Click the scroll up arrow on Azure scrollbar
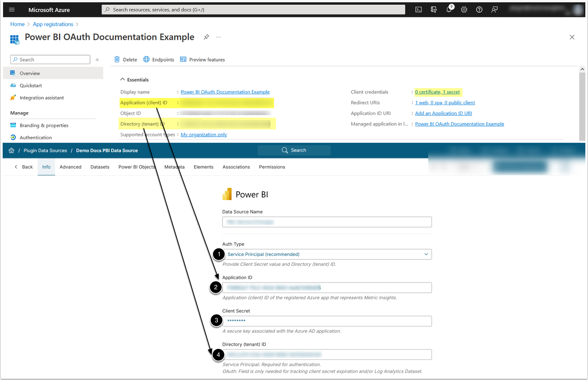The image size is (588, 380). point(582,69)
